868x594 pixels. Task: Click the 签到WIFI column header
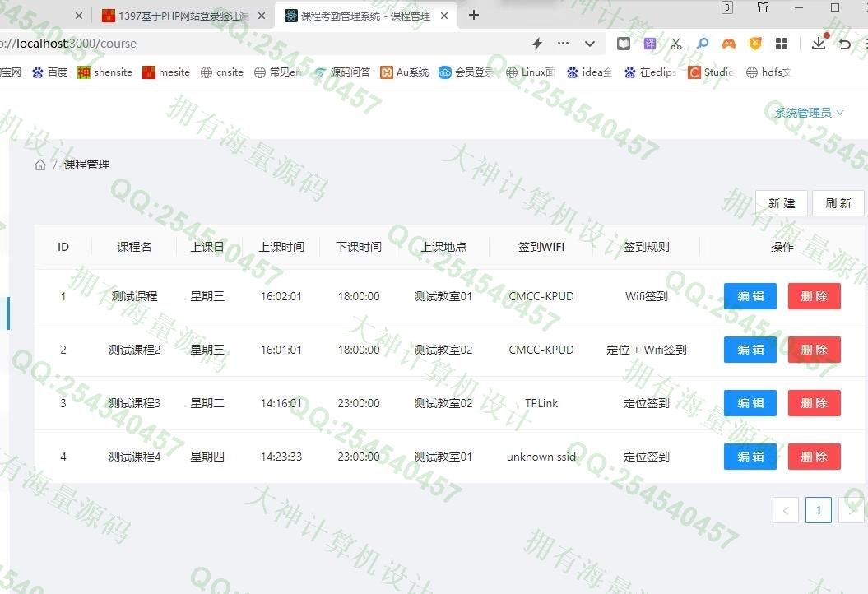coord(541,247)
